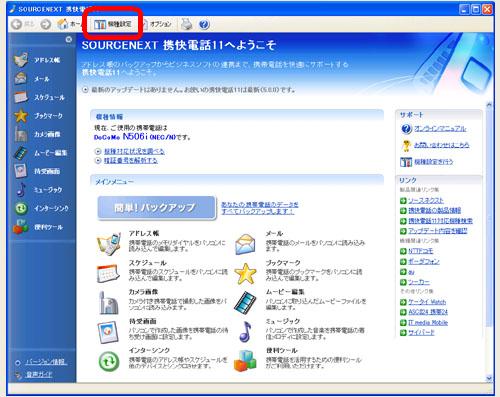Maximize the SOURCENEXT window
Image resolution: width=500 pixels, height=397 pixels.
475,9
